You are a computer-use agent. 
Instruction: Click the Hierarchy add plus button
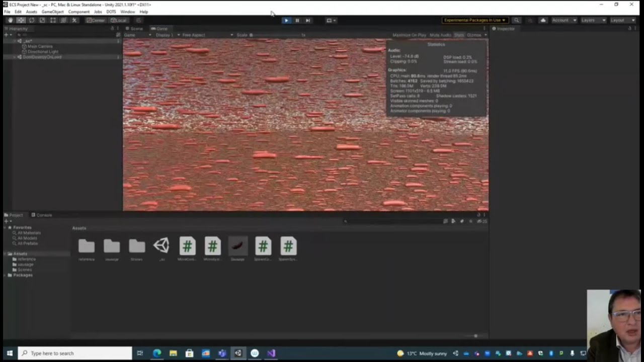[7, 35]
